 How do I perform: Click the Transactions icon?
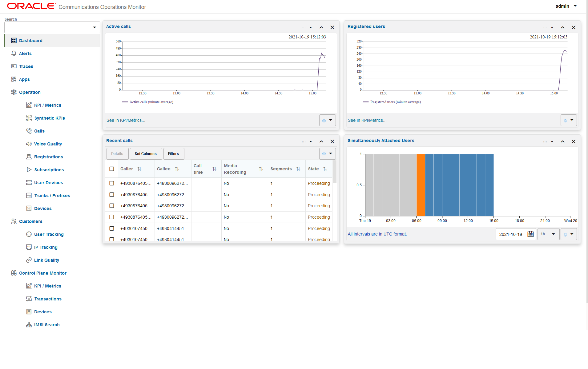29,299
